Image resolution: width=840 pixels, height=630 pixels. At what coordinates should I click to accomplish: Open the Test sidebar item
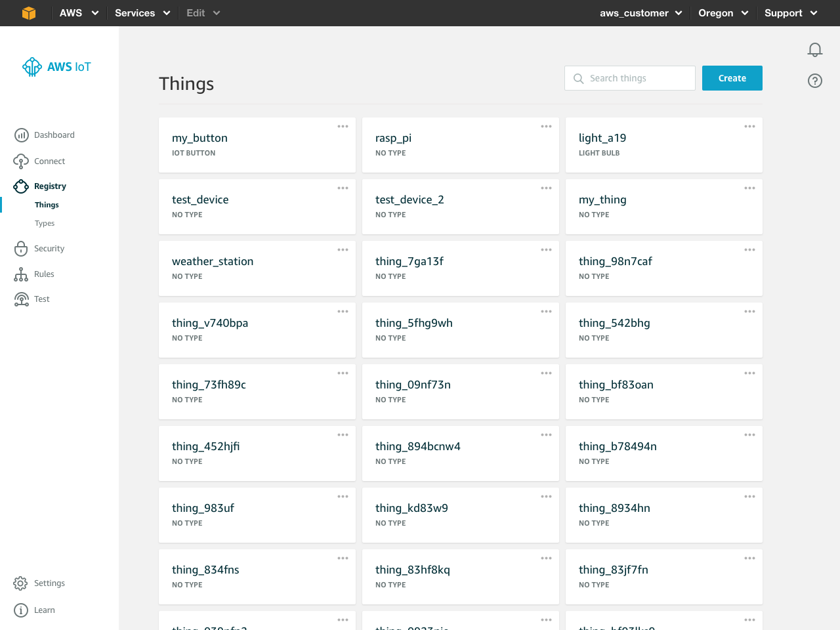[x=41, y=299]
